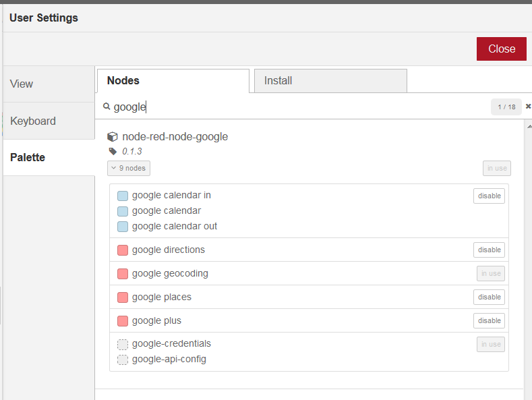Click the google directions node icon

123,250
